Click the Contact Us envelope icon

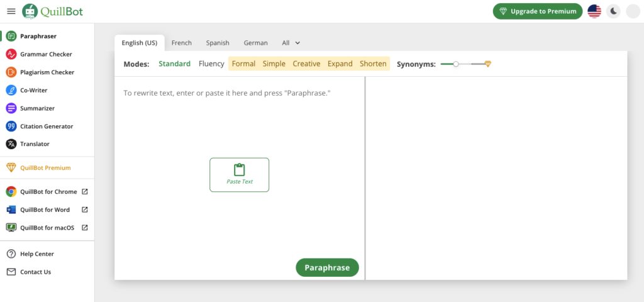coord(11,272)
